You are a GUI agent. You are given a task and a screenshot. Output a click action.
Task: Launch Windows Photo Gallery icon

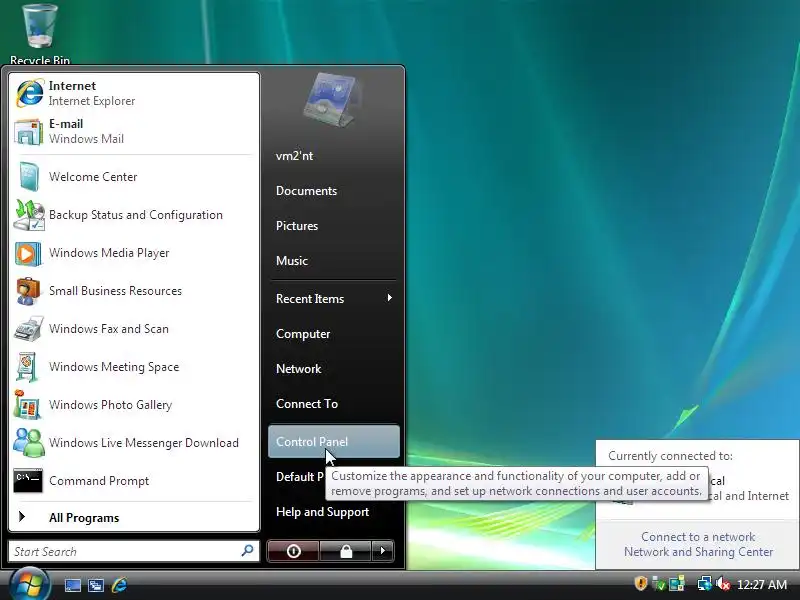pyautogui.click(x=27, y=405)
